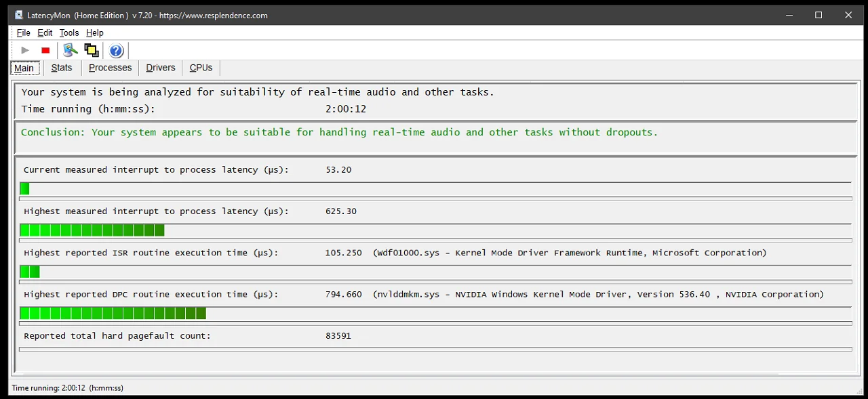Click the 'Reported total hard pagefault count' label
Image resolution: width=868 pixels, height=399 pixels.
(x=117, y=335)
